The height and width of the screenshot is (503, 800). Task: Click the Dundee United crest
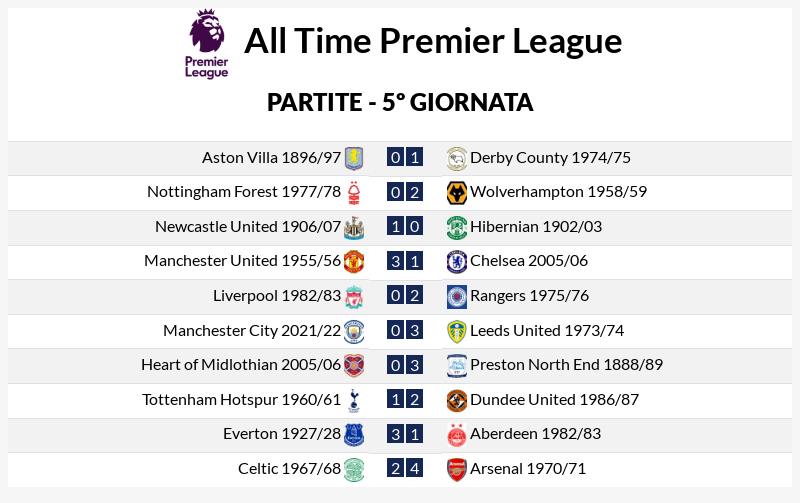[457, 400]
